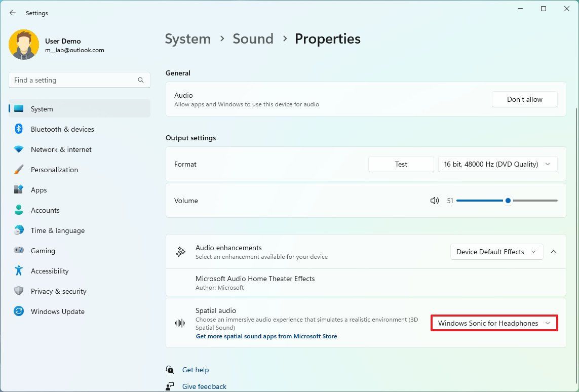Toggle the Test button for audio format
Image resolution: width=579 pixels, height=392 pixels.
401,164
